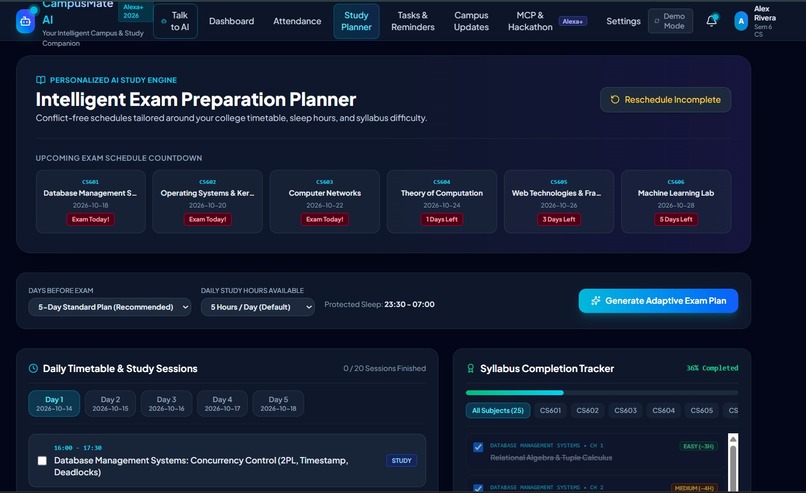This screenshot has height=493, width=806.
Task: Click the clock icon beside Daily Timetable
Action: pos(33,368)
